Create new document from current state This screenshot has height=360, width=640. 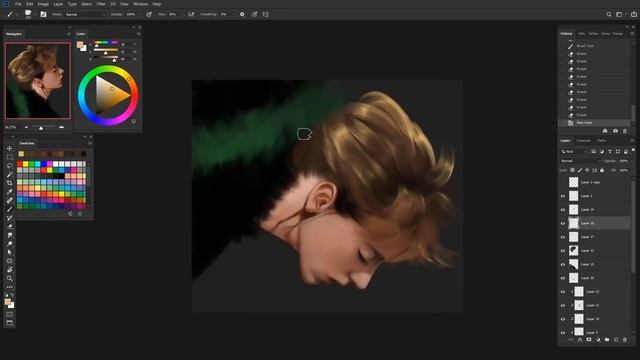tap(605, 131)
